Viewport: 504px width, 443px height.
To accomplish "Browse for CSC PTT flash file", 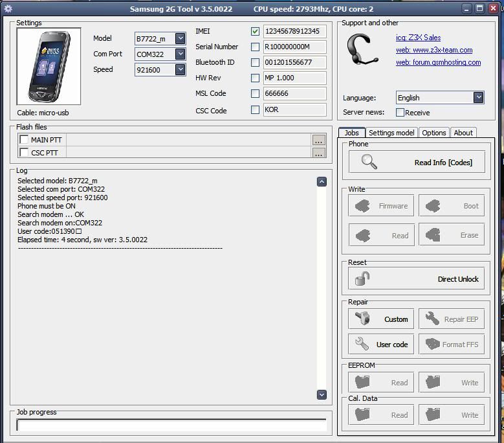I will 318,153.
